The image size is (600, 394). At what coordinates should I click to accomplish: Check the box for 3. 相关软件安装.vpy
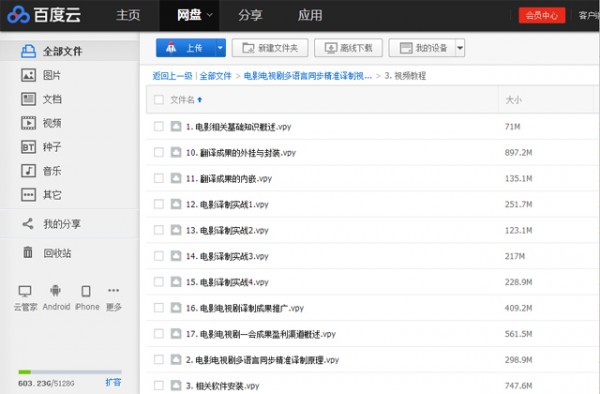point(158,385)
